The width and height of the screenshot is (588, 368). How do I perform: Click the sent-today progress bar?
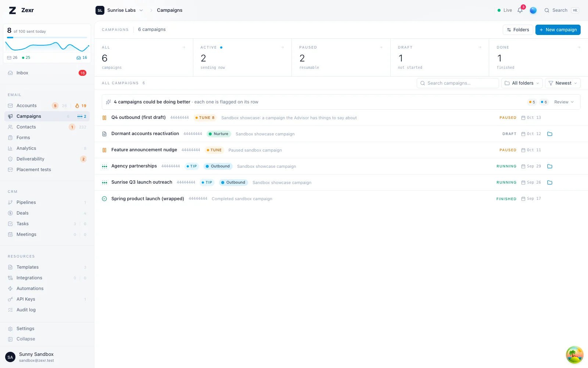[x=47, y=38]
